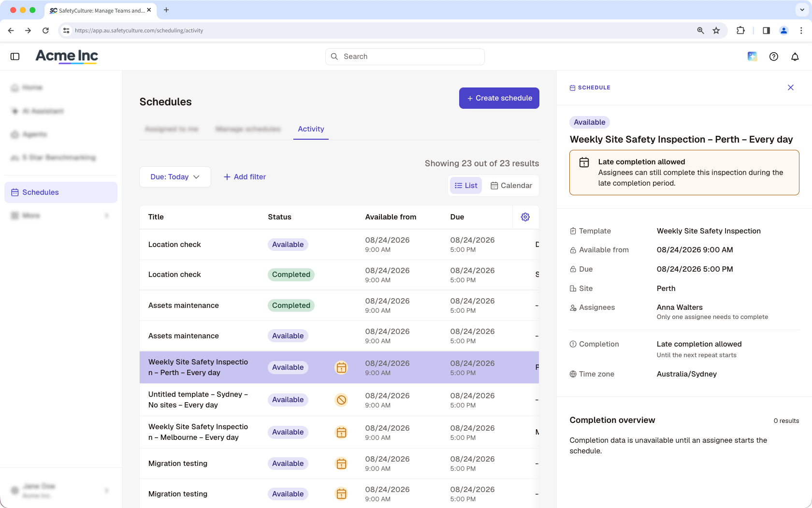This screenshot has width=812, height=508.
Task: Expand the More sidebar item
Action: 61,216
